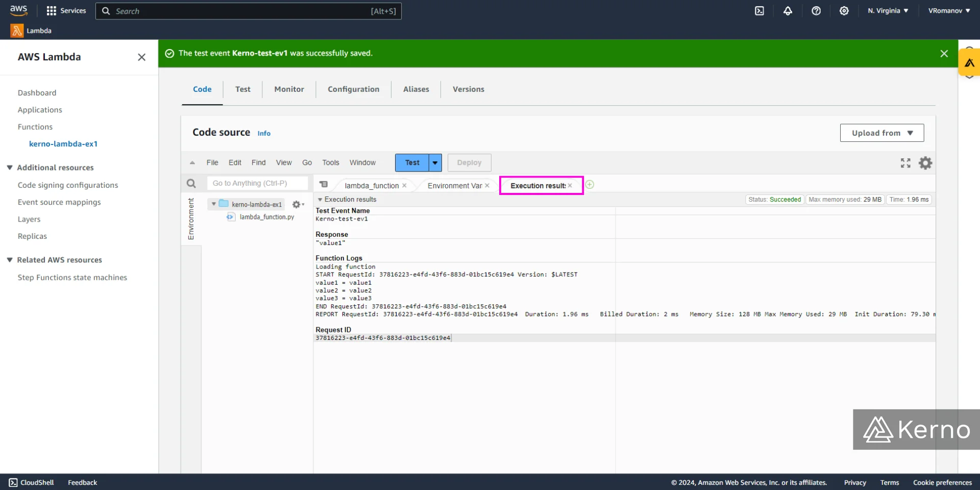Open the environment folder settings gear
The height and width of the screenshot is (490, 980).
(298, 205)
